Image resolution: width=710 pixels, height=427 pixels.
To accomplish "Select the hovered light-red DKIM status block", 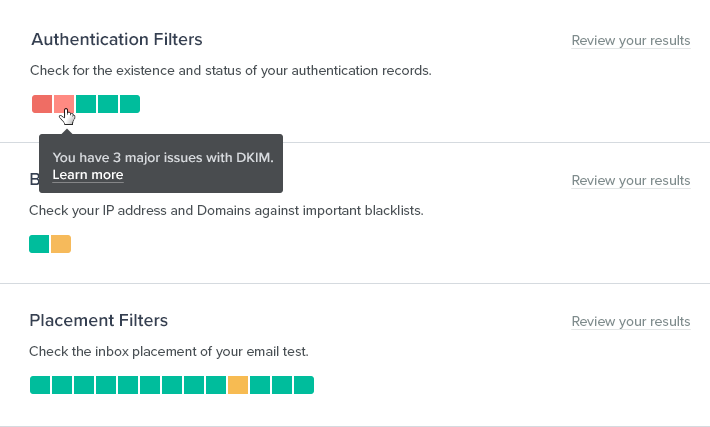I will (x=63, y=104).
